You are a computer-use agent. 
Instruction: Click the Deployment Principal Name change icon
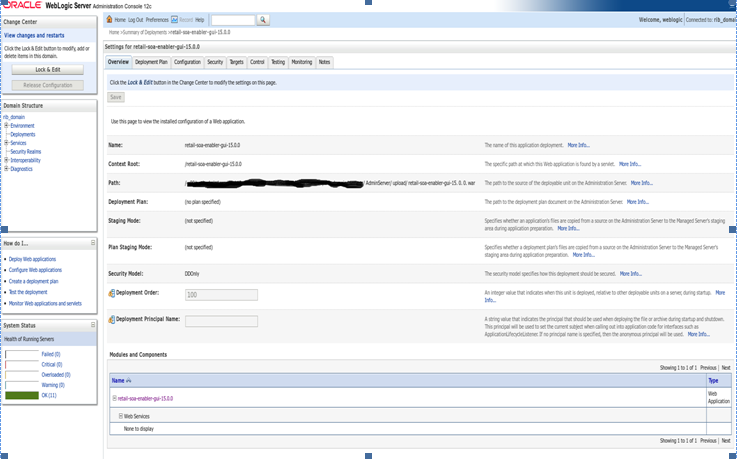pyautogui.click(x=112, y=319)
